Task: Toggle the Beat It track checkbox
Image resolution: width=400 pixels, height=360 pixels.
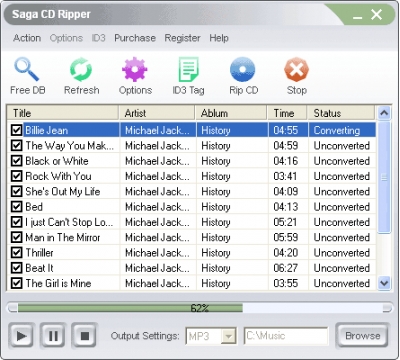Action: 17,268
